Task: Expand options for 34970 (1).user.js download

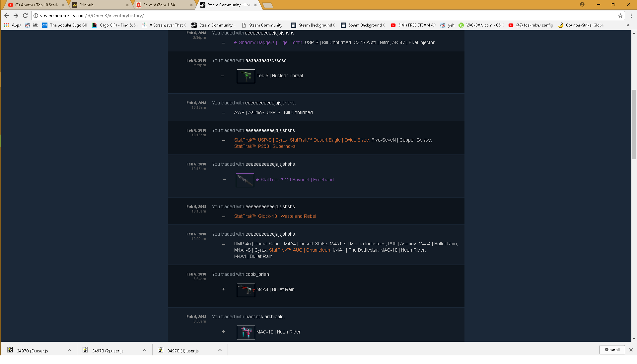Action: [x=220, y=350]
